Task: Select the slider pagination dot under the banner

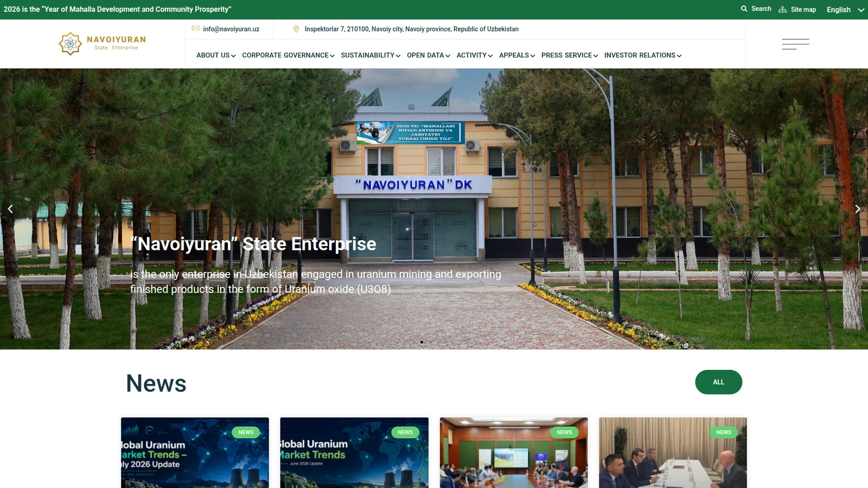Action: [422, 342]
